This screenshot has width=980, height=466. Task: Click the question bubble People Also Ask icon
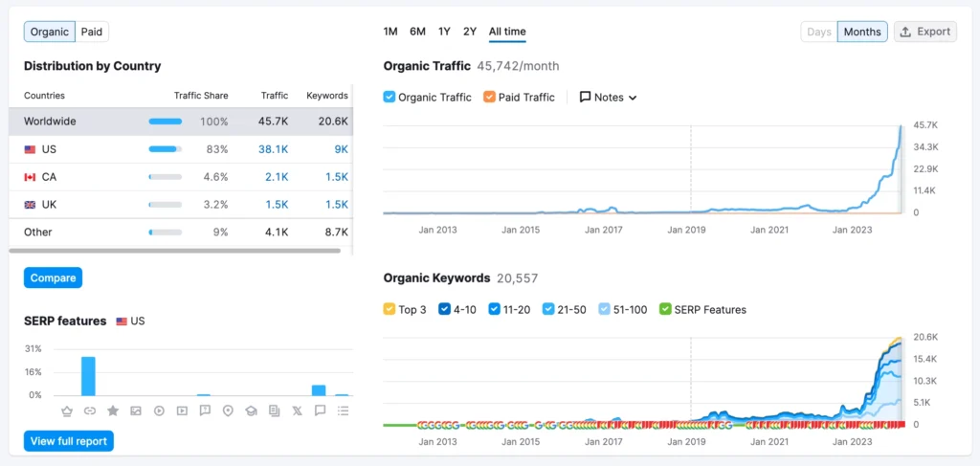tap(205, 411)
